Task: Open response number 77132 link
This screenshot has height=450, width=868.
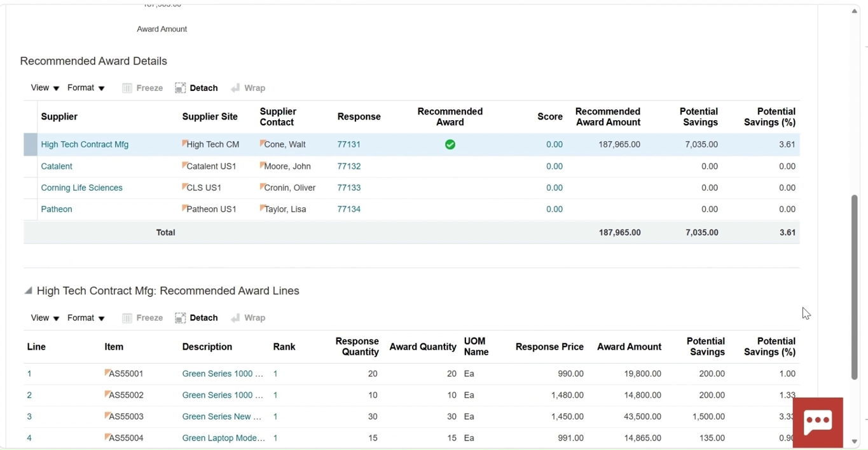Action: pyautogui.click(x=349, y=166)
